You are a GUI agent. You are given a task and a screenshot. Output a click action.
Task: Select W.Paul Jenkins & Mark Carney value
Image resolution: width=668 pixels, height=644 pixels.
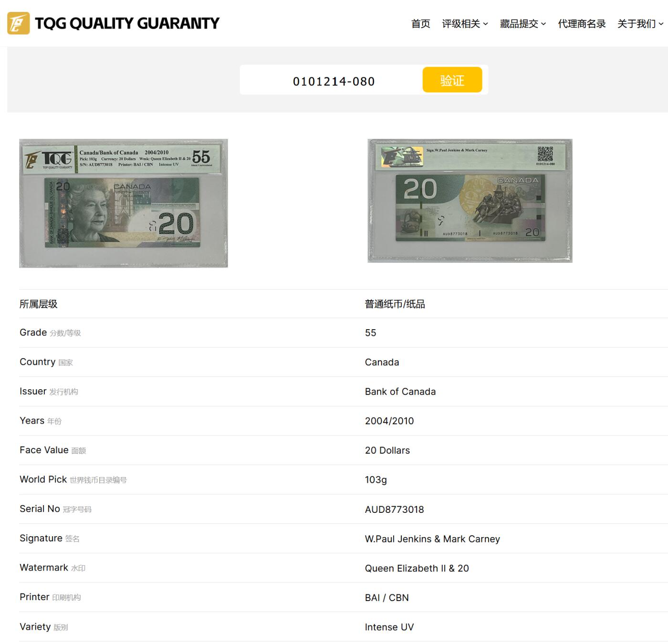tap(432, 539)
